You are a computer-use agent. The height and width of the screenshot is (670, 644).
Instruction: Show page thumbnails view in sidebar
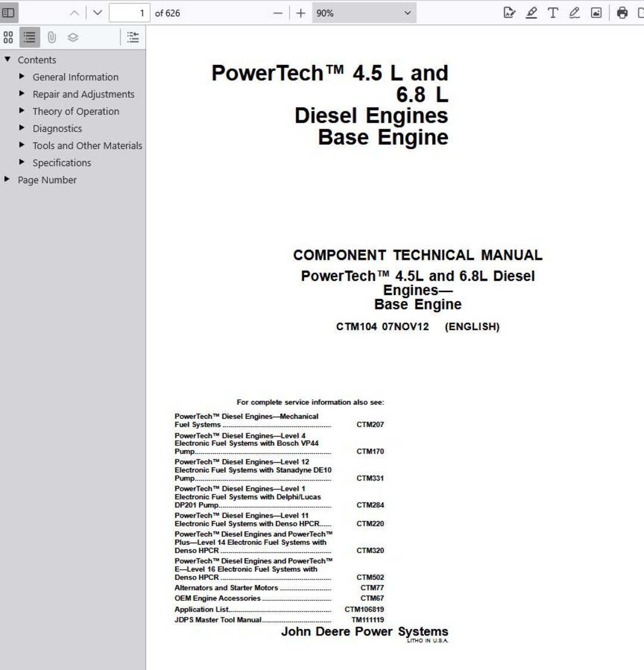8,37
